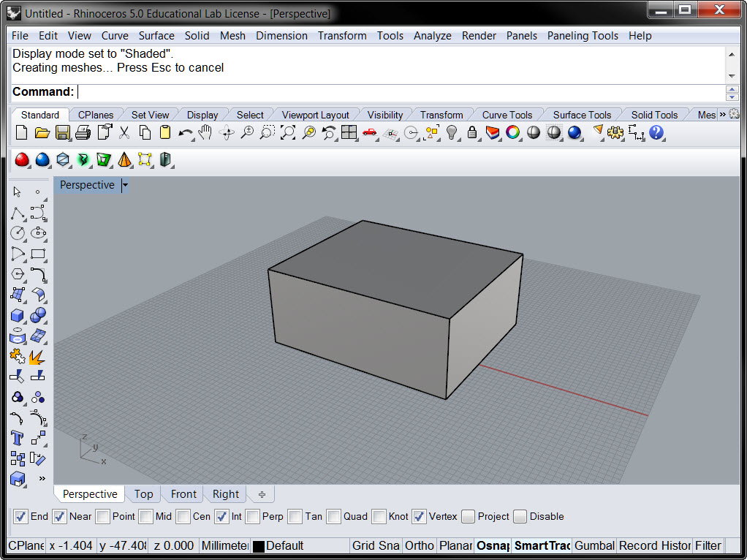Toggle Ortho in the status bar
The height and width of the screenshot is (560, 747).
click(x=420, y=545)
